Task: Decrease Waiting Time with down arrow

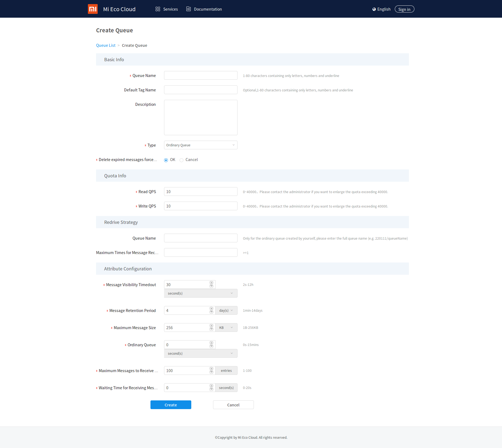Action: 211,389
